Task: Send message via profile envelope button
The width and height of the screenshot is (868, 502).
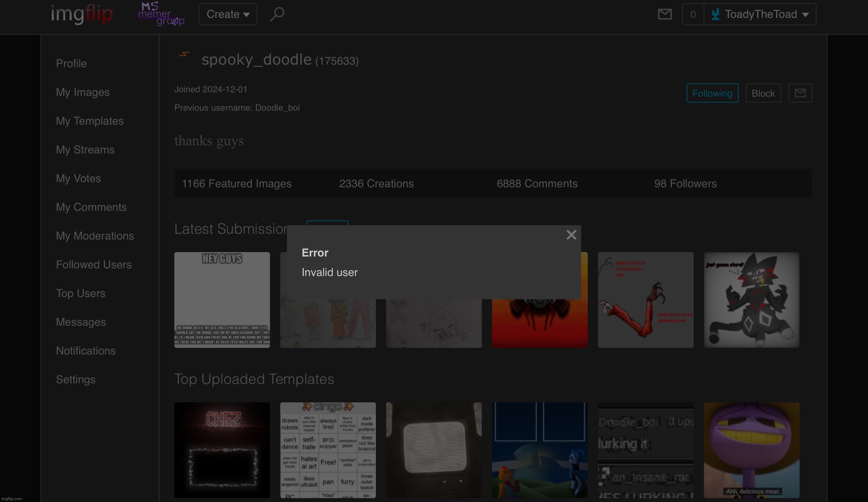Action: click(x=800, y=93)
